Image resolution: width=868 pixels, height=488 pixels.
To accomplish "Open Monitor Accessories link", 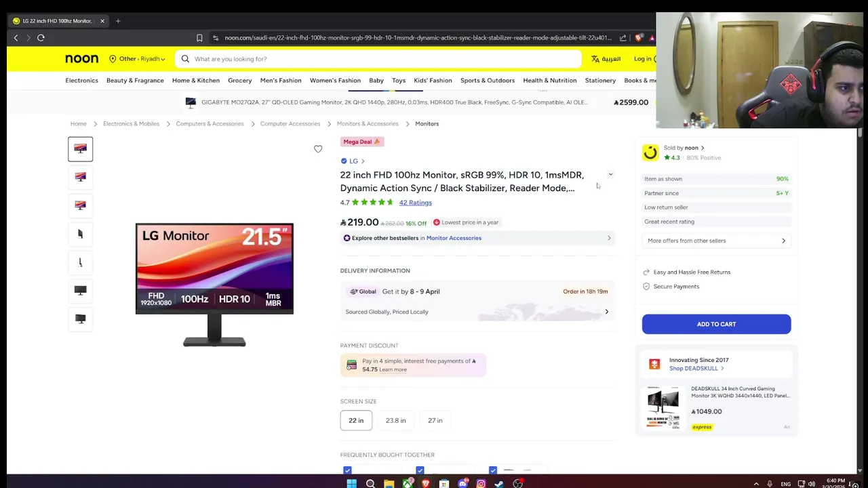I will pyautogui.click(x=454, y=238).
